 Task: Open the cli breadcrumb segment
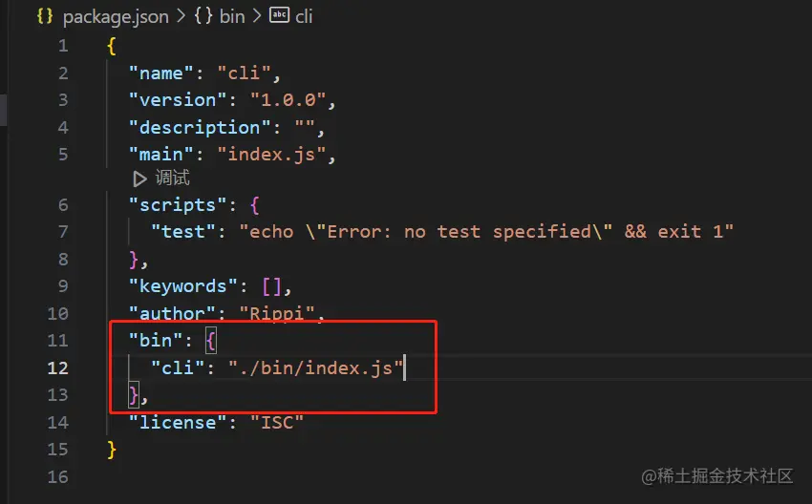pyautogui.click(x=303, y=16)
